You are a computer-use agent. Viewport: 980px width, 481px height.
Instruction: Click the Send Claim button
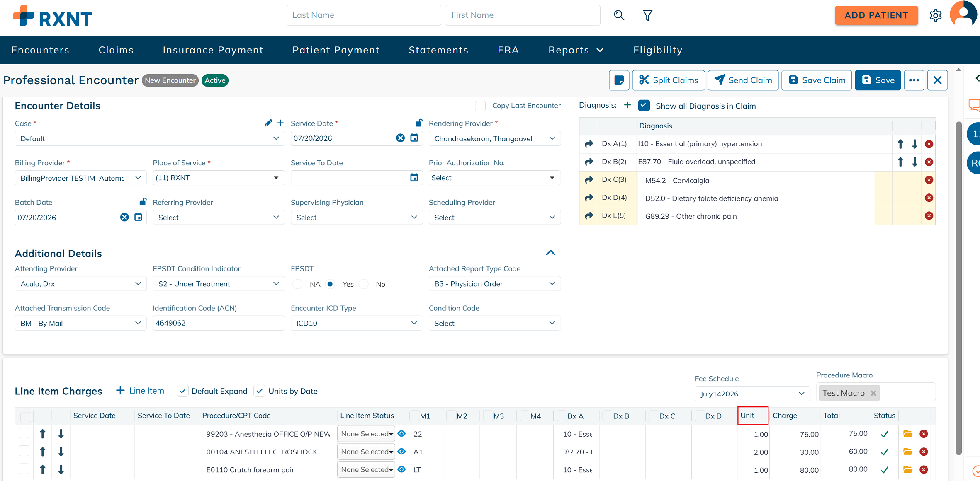[x=743, y=80]
